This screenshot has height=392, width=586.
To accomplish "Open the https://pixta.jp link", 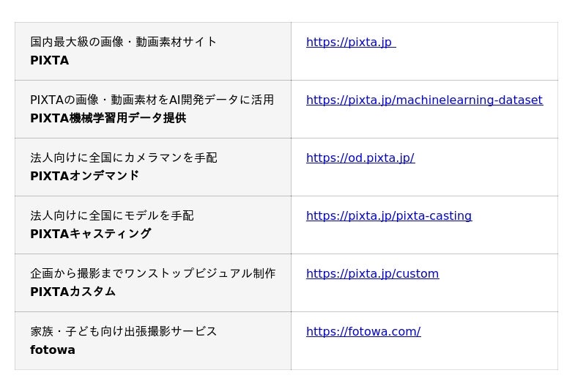I will click(349, 42).
